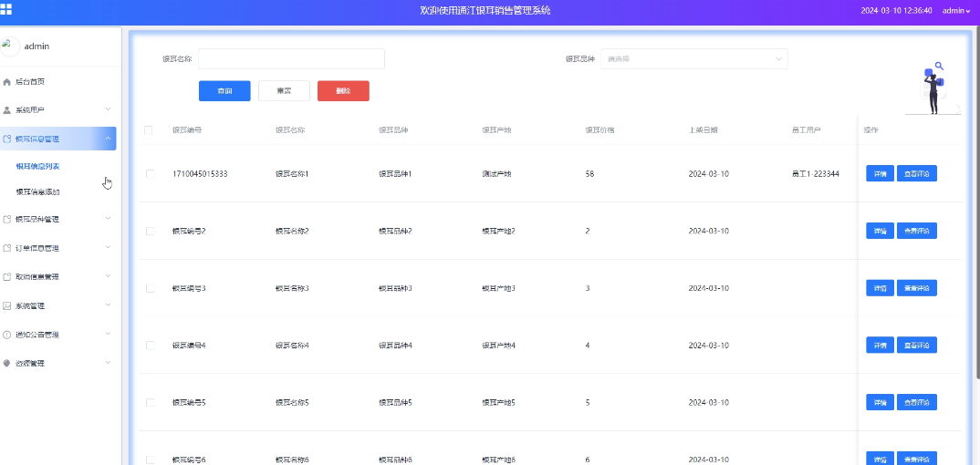Viewport: 980px width, 465px height.
Task: Click the 银耳编号 column header
Action: point(187,130)
